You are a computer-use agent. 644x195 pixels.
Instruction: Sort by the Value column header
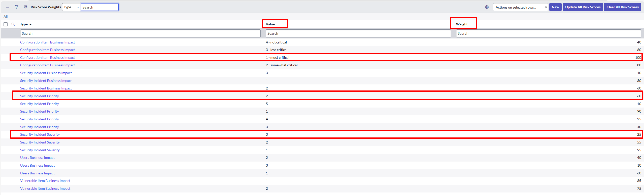point(270,24)
